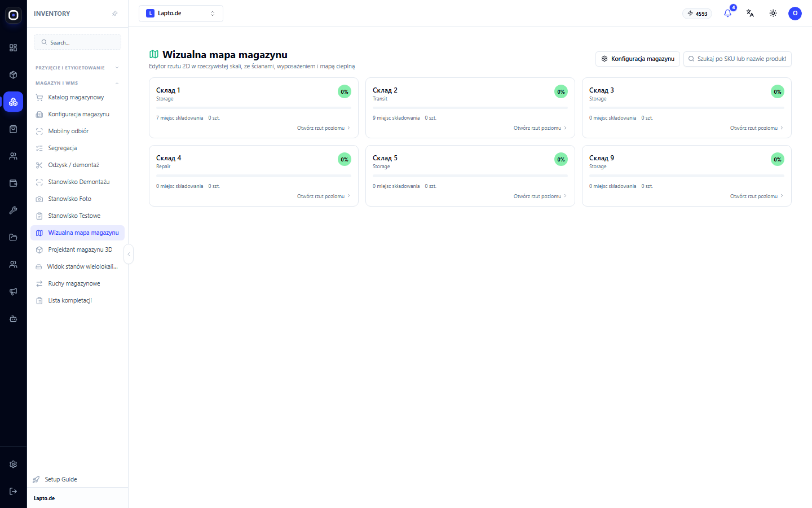812x508 pixels.
Task: Click the sidebar Search field
Action: click(78, 42)
